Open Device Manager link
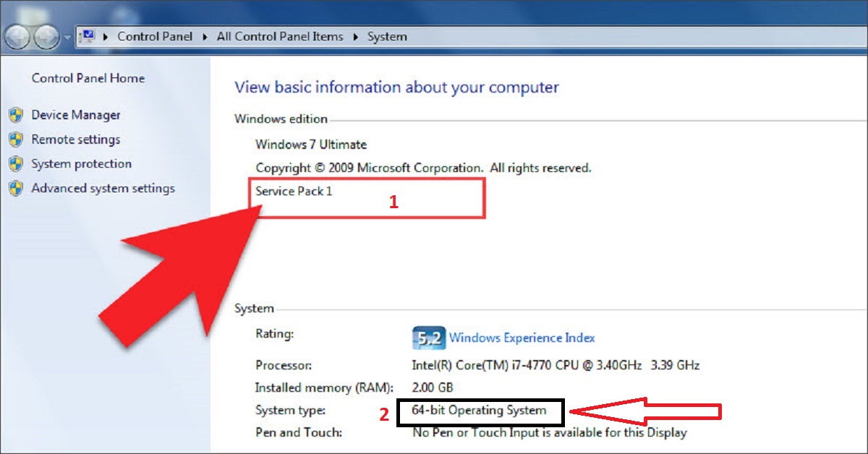The width and height of the screenshot is (868, 454). (x=76, y=115)
